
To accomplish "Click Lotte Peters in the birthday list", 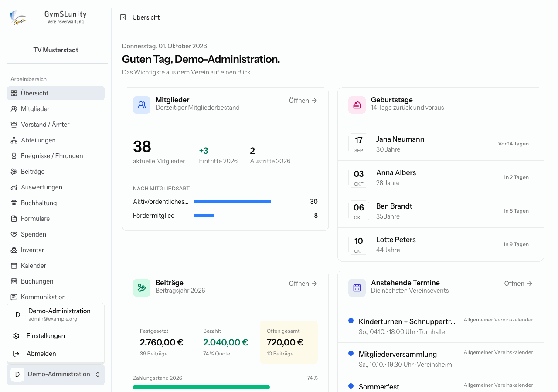I will [x=441, y=244].
